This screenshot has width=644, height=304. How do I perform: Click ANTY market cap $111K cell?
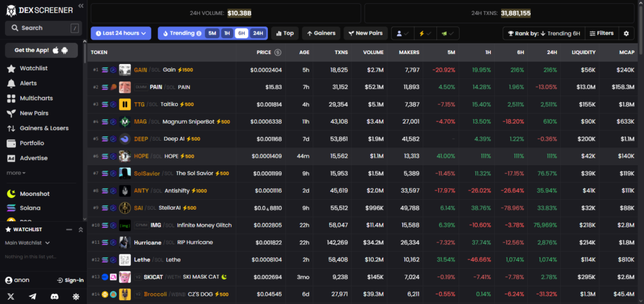(x=627, y=191)
